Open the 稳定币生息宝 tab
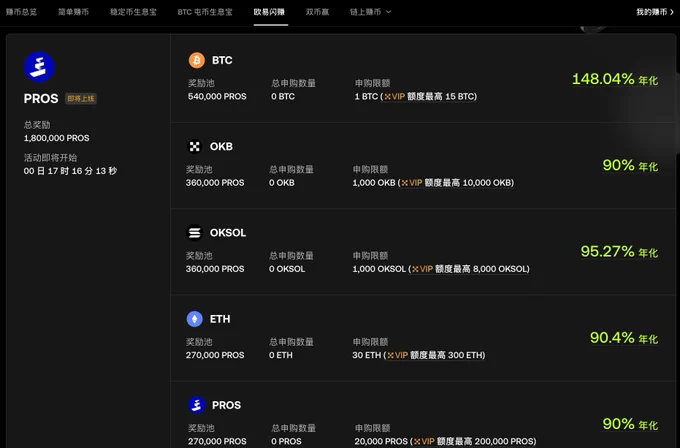 (x=133, y=12)
